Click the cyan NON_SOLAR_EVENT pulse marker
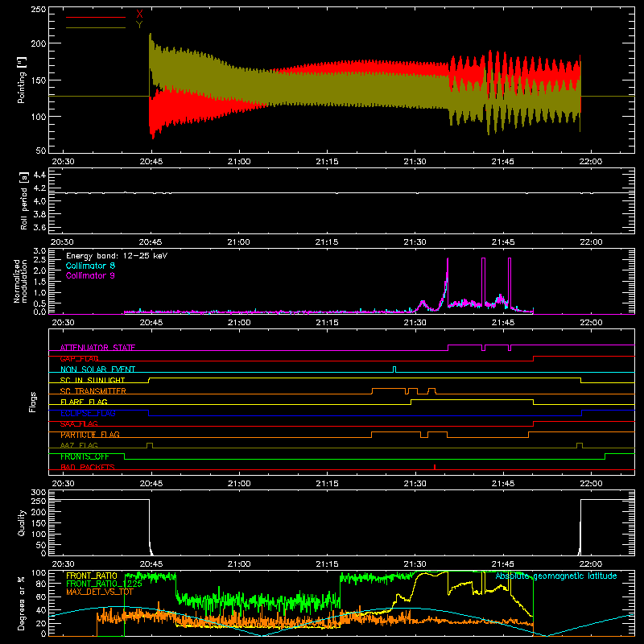Viewport: 644px width, 644px height. [x=394, y=369]
